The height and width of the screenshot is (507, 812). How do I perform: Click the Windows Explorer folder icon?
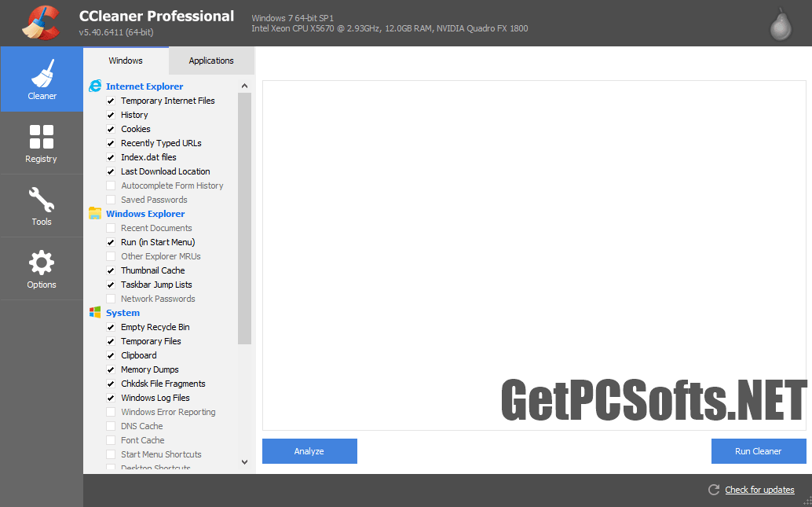(95, 213)
